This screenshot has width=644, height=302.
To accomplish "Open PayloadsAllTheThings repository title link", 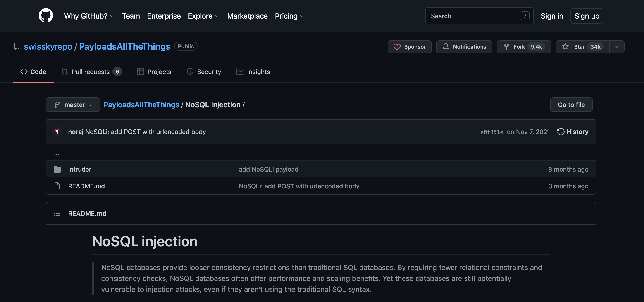I will 124,47.
